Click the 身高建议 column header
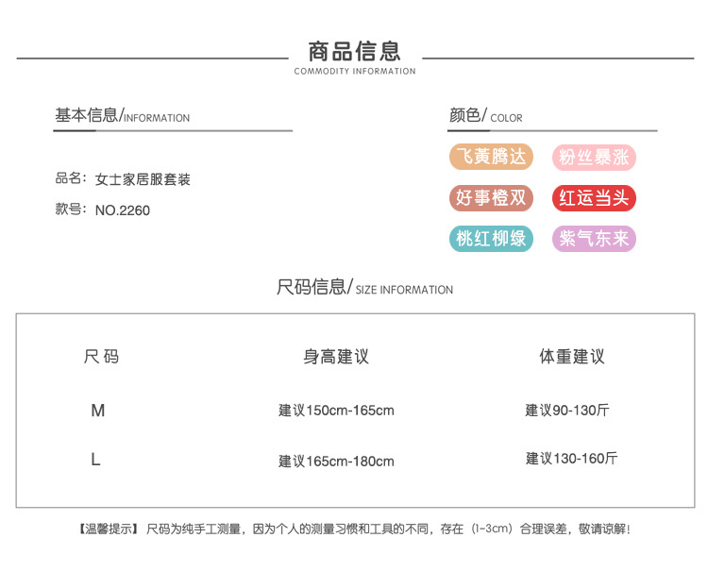The image size is (708, 588). (336, 357)
